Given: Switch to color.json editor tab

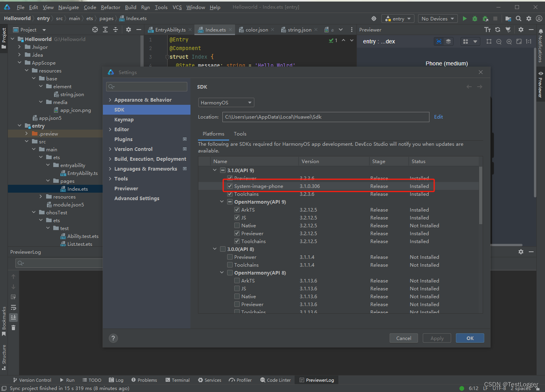Looking at the screenshot, I should coord(257,30).
